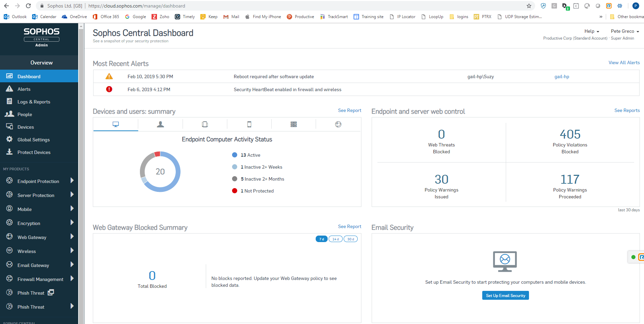Select the tablet/encryption devices tab icon

pyautogui.click(x=205, y=124)
